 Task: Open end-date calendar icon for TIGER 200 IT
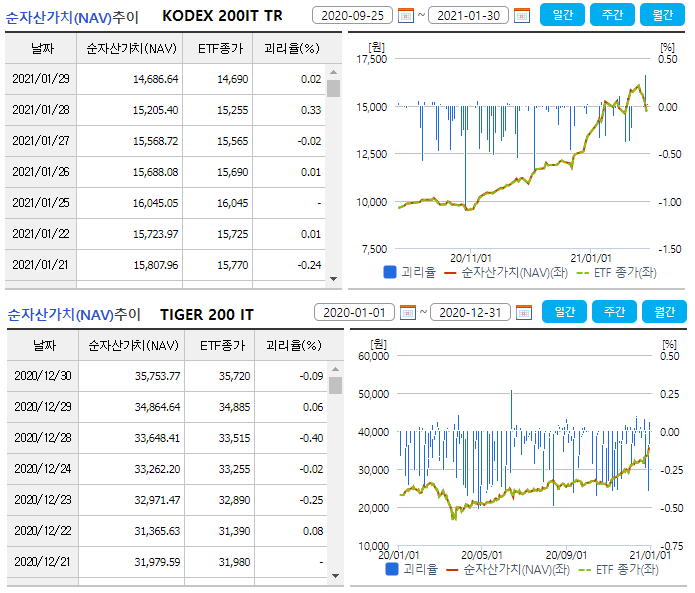click(523, 313)
